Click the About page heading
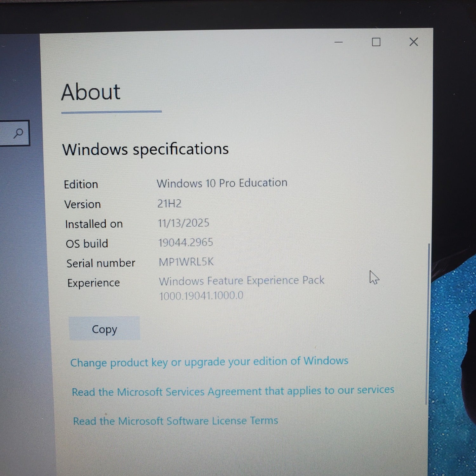Screen dimensions: 476x476 [91, 92]
